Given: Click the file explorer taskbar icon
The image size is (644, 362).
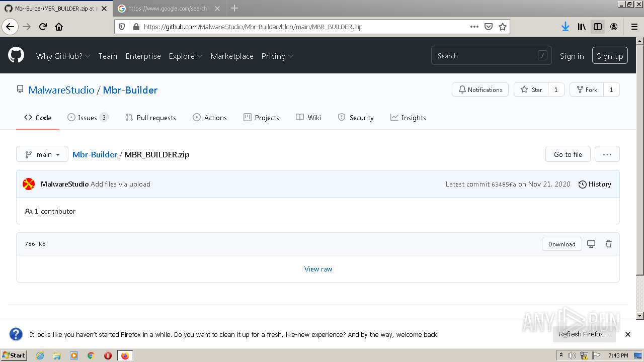Looking at the screenshot, I should (57, 355).
